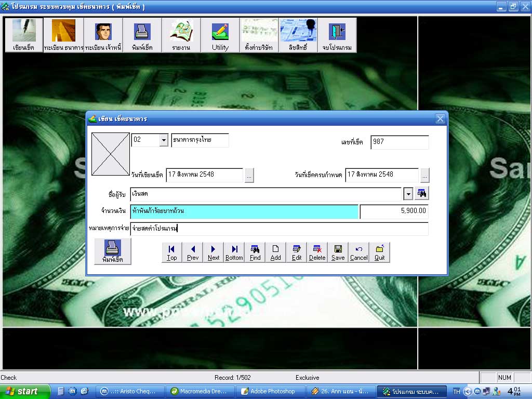Switch to Adobe Photoshop in the taskbar
532x399 pixels.
pyautogui.click(x=270, y=391)
